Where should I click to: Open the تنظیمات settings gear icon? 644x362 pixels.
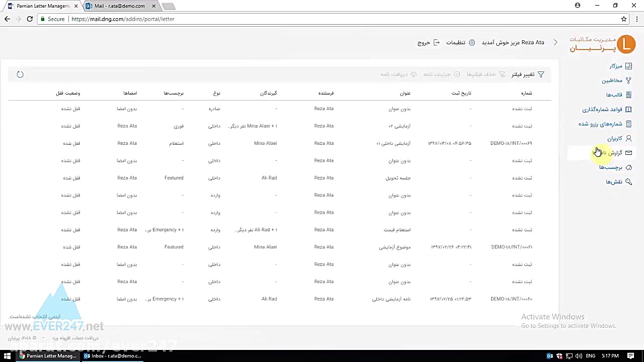[472, 43]
